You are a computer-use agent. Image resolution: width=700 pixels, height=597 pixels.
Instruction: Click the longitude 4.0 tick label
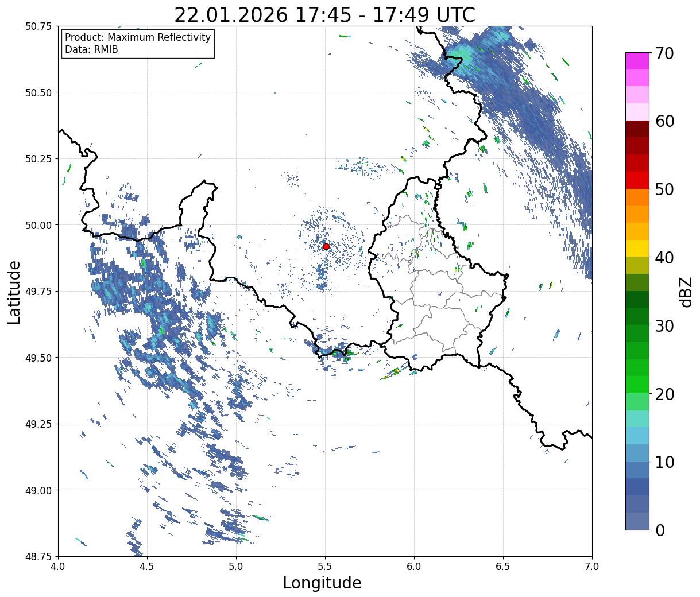point(58,567)
